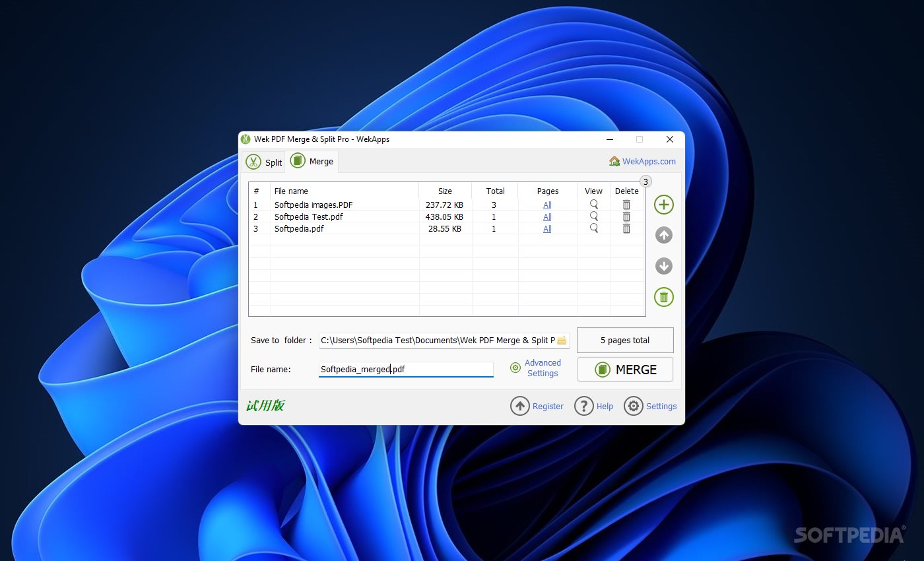Click the Pages column header
The height and width of the screenshot is (561, 924).
click(548, 191)
